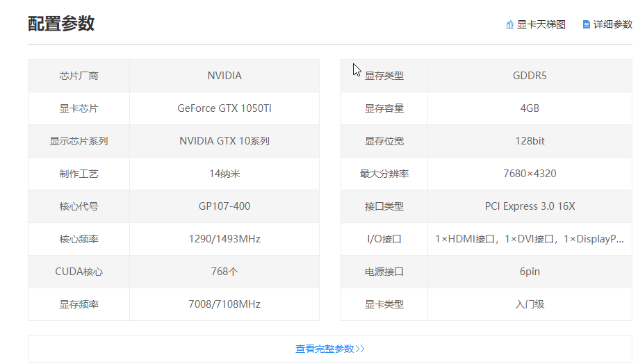This screenshot has width=638, height=364.
Task: Click the 显存频率 label cell
Action: 79,305
